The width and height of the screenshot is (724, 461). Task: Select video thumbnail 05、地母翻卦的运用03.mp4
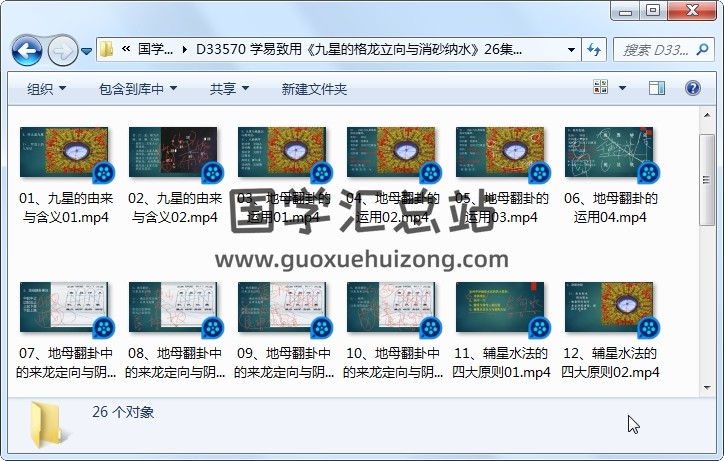pos(500,152)
